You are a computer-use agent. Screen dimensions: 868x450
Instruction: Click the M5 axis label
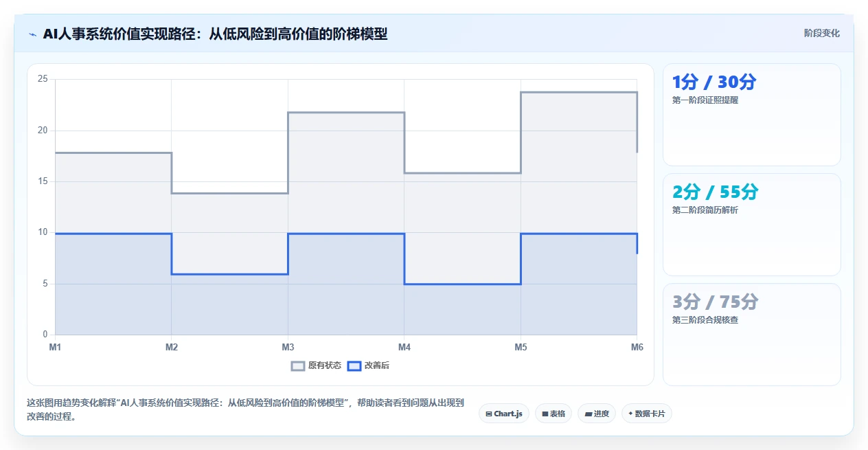[521, 348]
